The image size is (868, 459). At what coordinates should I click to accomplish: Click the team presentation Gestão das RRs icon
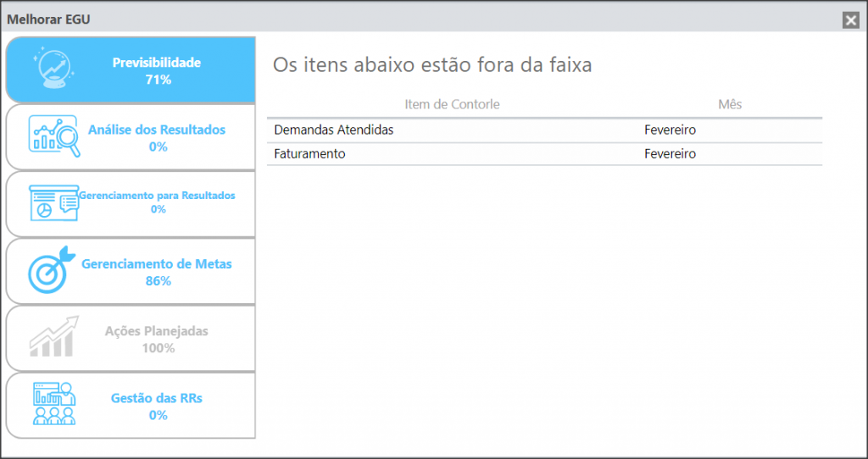click(x=54, y=404)
